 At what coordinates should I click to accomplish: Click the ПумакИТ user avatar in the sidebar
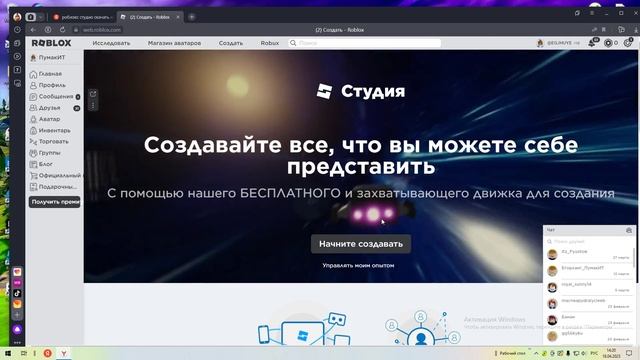[33, 58]
